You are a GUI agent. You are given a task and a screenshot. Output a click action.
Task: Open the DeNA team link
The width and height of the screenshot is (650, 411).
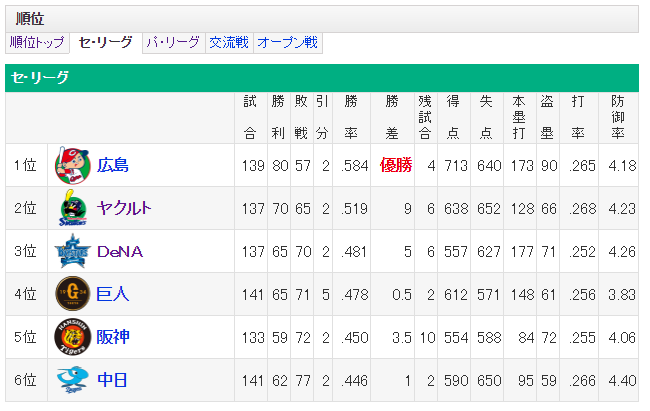pos(120,251)
